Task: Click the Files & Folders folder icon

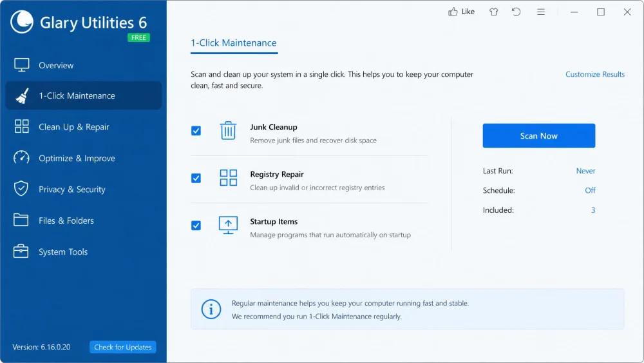Action: (21, 220)
